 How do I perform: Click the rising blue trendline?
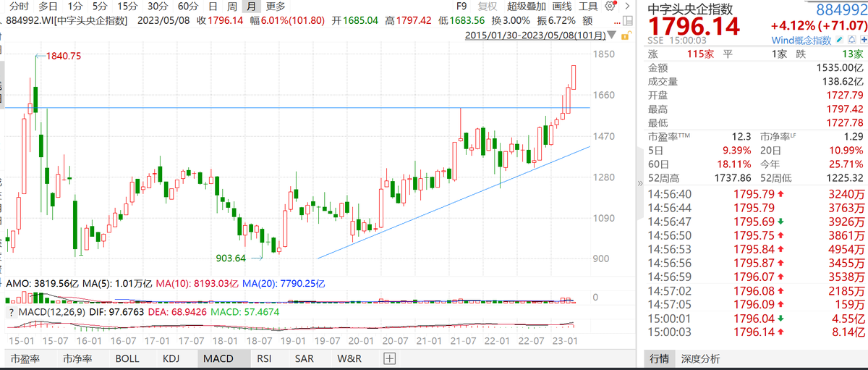click(x=454, y=202)
